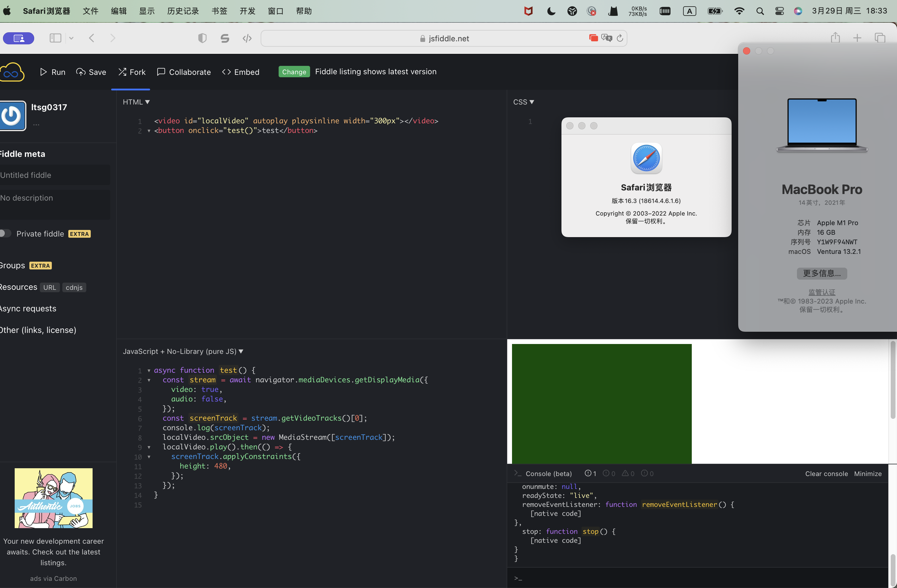The height and width of the screenshot is (588, 897).
Task: Collapse fold arrow beside applyConstraints line
Action: tap(149, 457)
